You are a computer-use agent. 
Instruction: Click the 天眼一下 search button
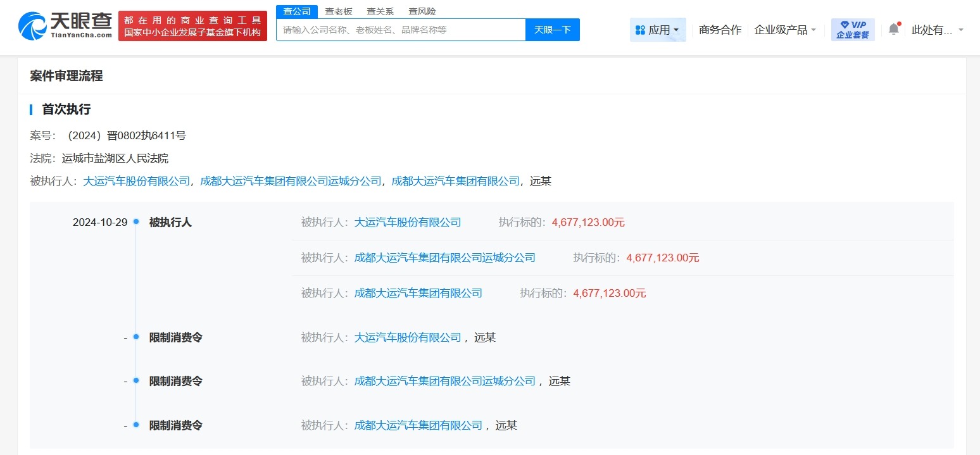tap(552, 29)
